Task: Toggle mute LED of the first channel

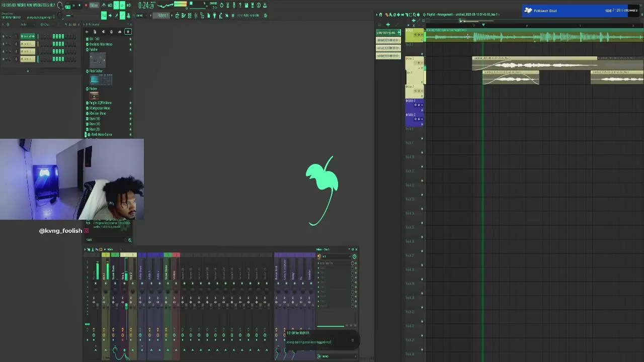Action: point(4,36)
